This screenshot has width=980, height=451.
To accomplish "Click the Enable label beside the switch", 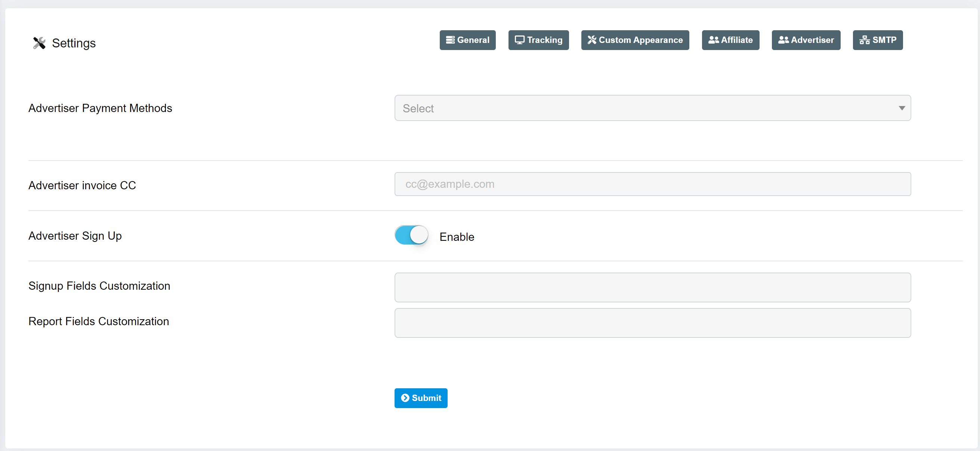I will tap(457, 237).
